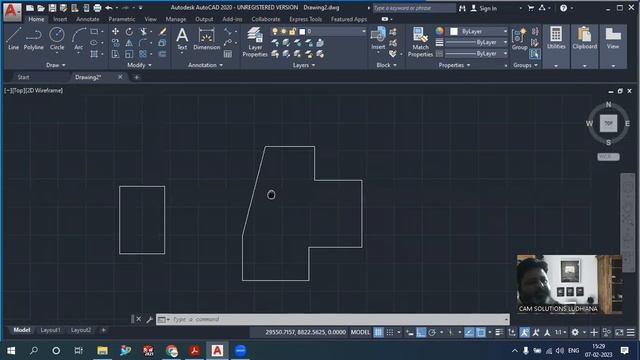Insert a Table from Annotation panel
The image size is (640, 360).
tap(228, 54)
